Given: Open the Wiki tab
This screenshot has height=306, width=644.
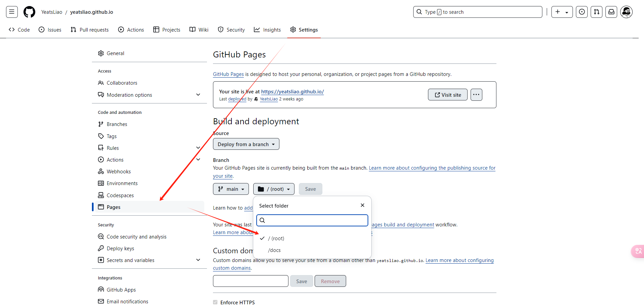Looking at the screenshot, I should pyautogui.click(x=199, y=30).
